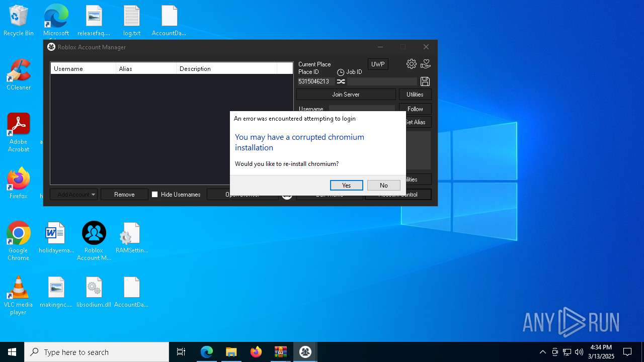This screenshot has height=362, width=644.
Task: Open the top Utilities button
Action: pyautogui.click(x=415, y=95)
